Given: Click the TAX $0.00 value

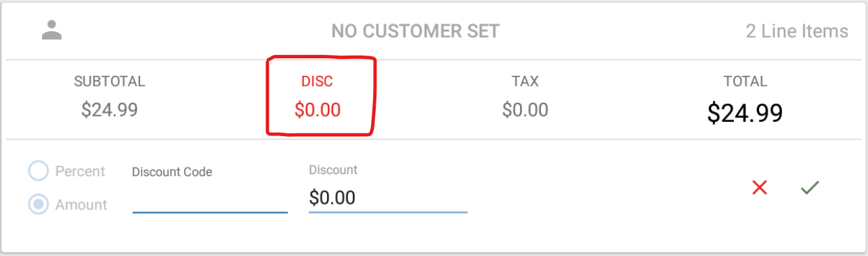Looking at the screenshot, I should [x=525, y=110].
